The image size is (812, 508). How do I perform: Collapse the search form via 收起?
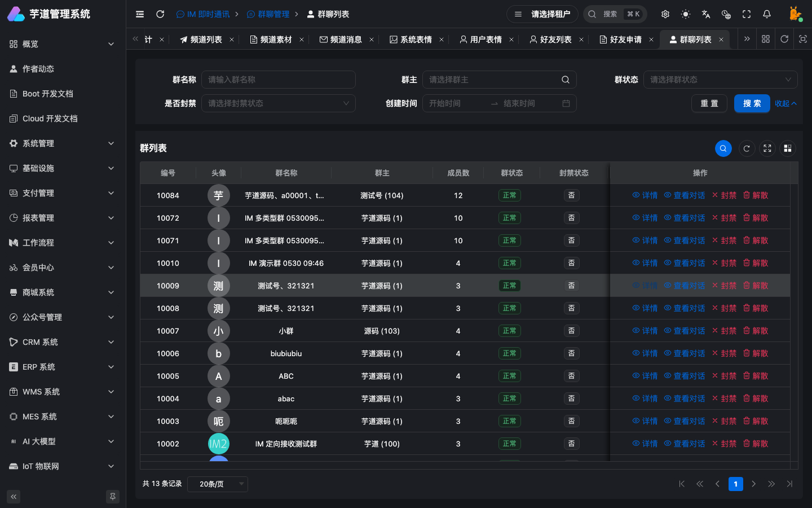785,103
